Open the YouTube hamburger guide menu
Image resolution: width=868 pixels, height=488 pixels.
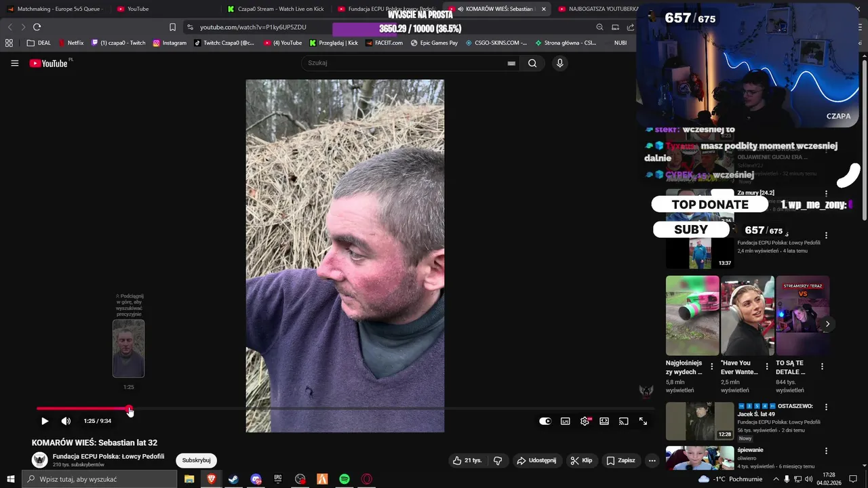coord(14,63)
